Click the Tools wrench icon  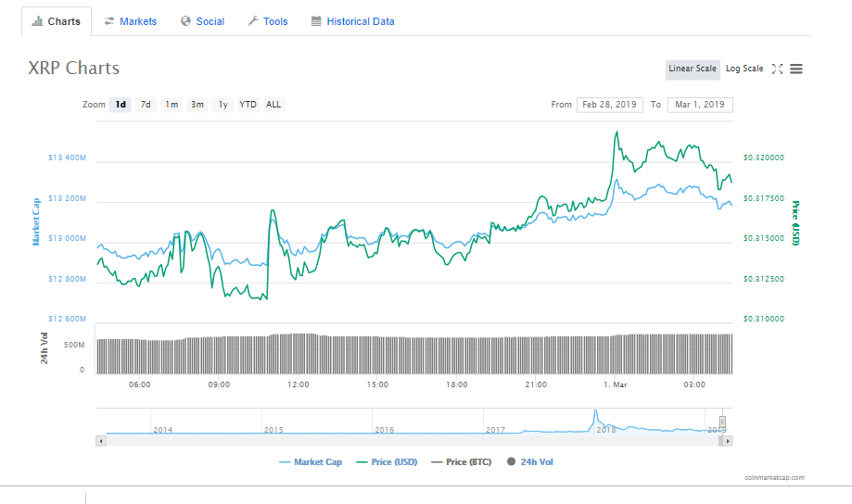[253, 21]
